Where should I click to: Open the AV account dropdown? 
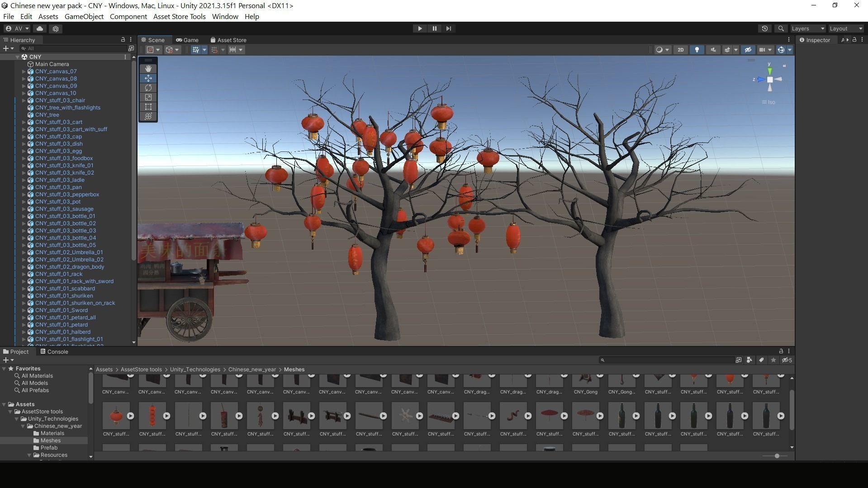[x=18, y=28]
